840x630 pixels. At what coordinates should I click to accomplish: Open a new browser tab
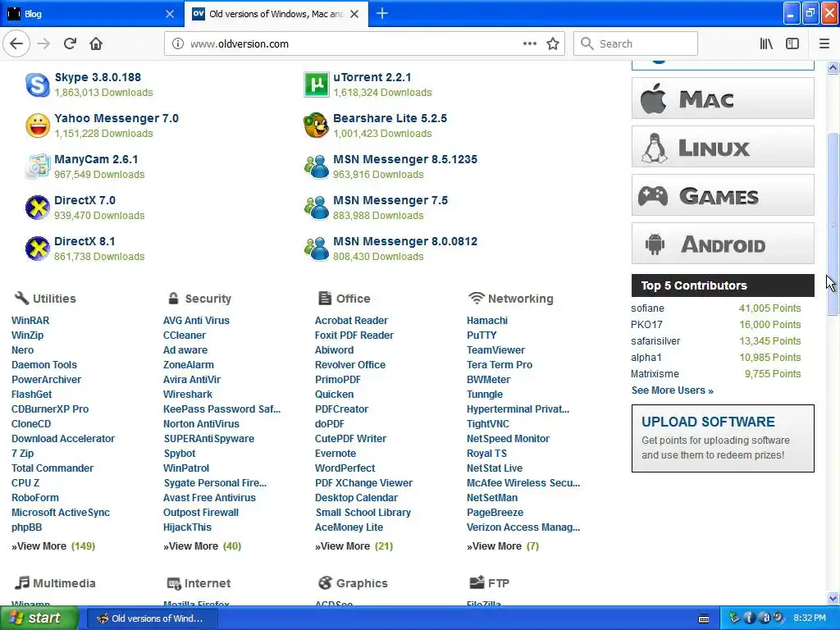(x=382, y=13)
